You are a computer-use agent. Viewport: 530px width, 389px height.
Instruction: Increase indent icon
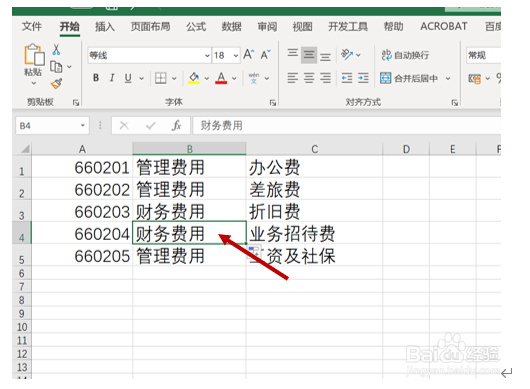363,78
